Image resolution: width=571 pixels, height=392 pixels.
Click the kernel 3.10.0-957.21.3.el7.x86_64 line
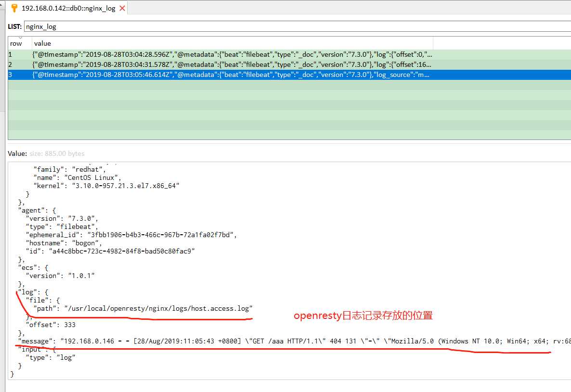tap(106, 186)
